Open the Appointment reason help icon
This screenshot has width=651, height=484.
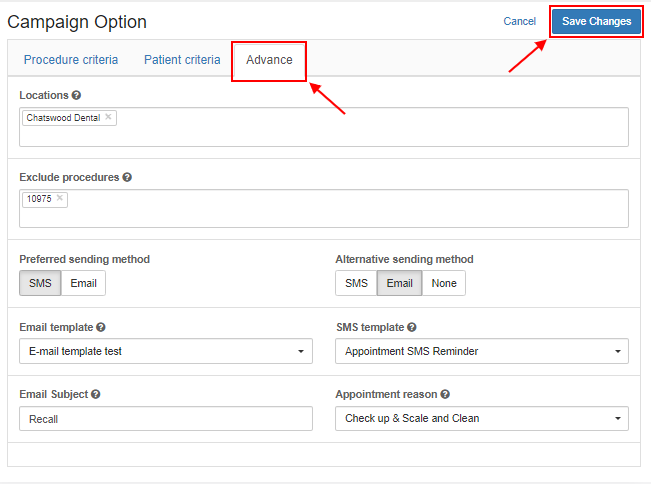click(x=445, y=394)
